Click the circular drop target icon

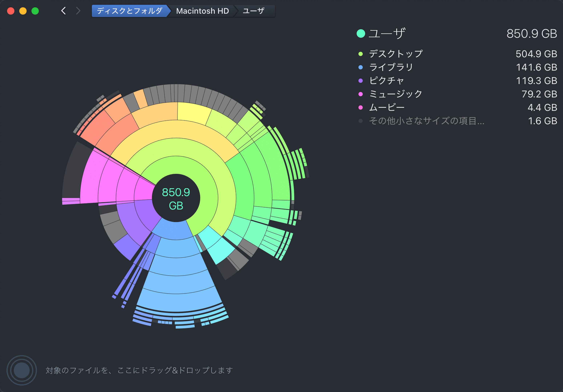click(22, 370)
